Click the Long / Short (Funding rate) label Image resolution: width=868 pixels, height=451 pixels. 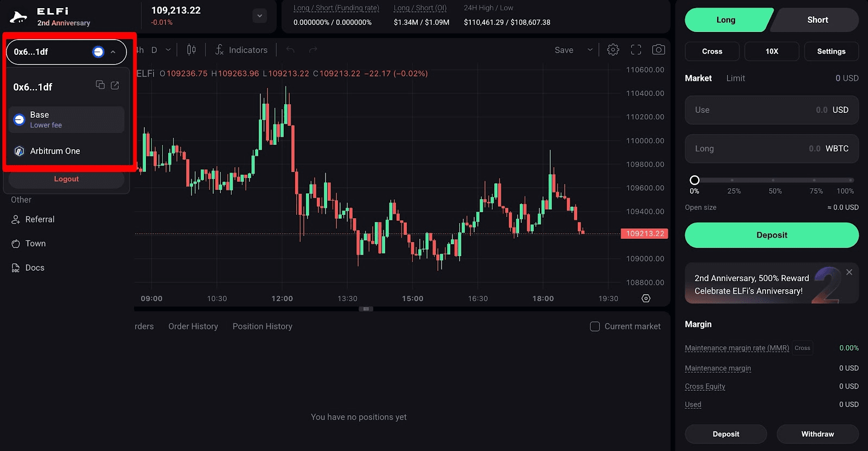pyautogui.click(x=336, y=8)
